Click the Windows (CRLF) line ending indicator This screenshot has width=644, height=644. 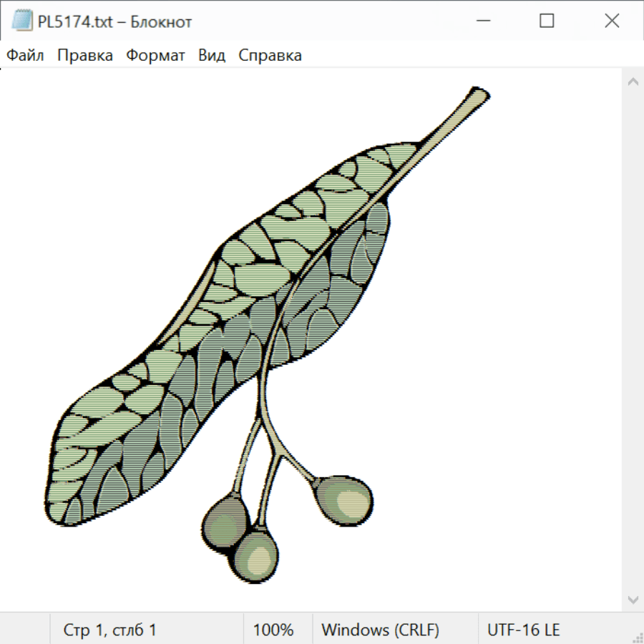pyautogui.click(x=380, y=630)
